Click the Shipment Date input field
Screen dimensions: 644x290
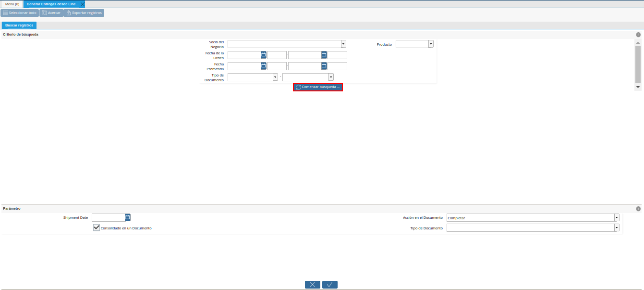[x=109, y=217]
